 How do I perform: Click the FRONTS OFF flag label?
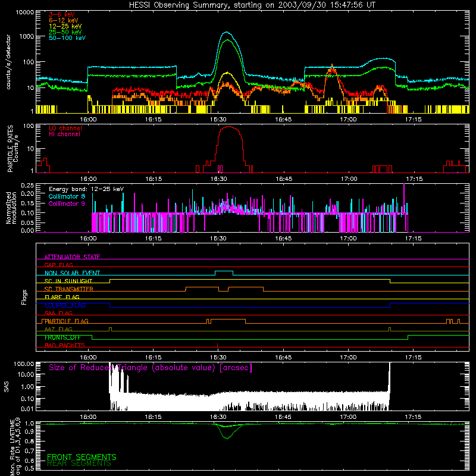(x=62, y=337)
